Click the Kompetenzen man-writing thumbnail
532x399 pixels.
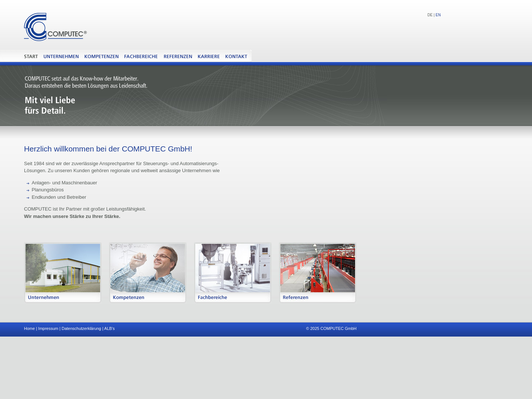pyautogui.click(x=148, y=268)
